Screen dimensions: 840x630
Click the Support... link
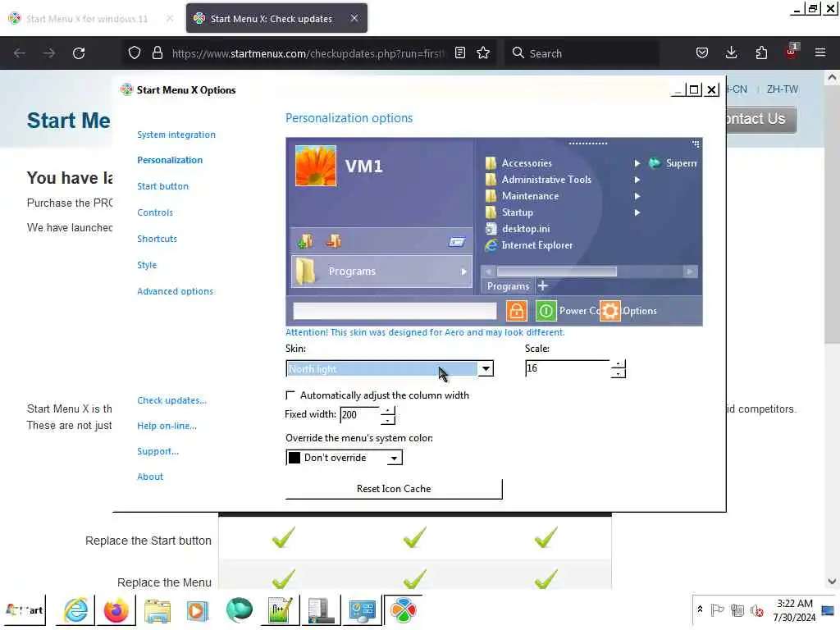tap(158, 452)
